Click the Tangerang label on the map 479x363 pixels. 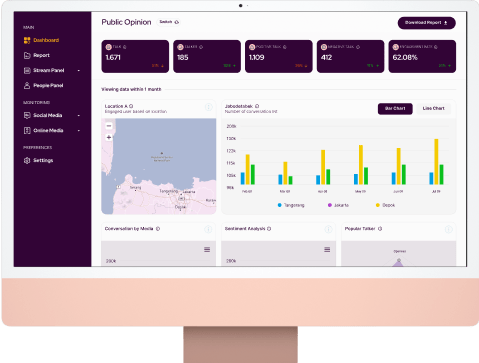168,191
